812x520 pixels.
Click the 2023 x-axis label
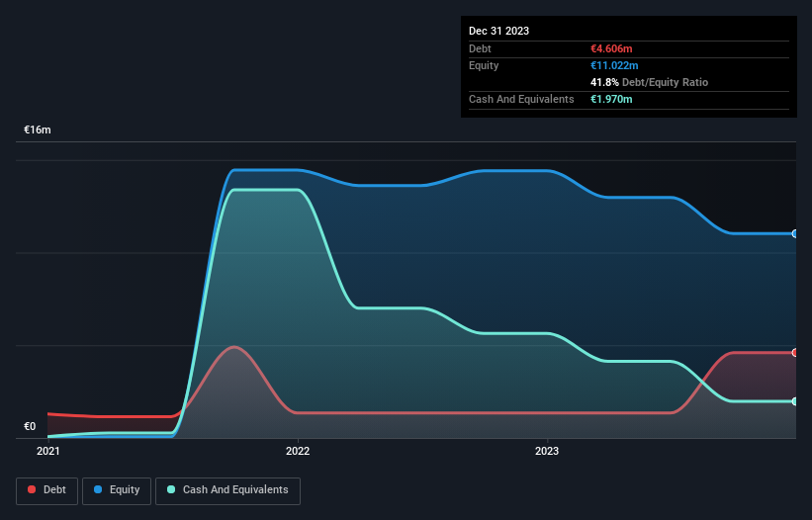pyautogui.click(x=547, y=451)
